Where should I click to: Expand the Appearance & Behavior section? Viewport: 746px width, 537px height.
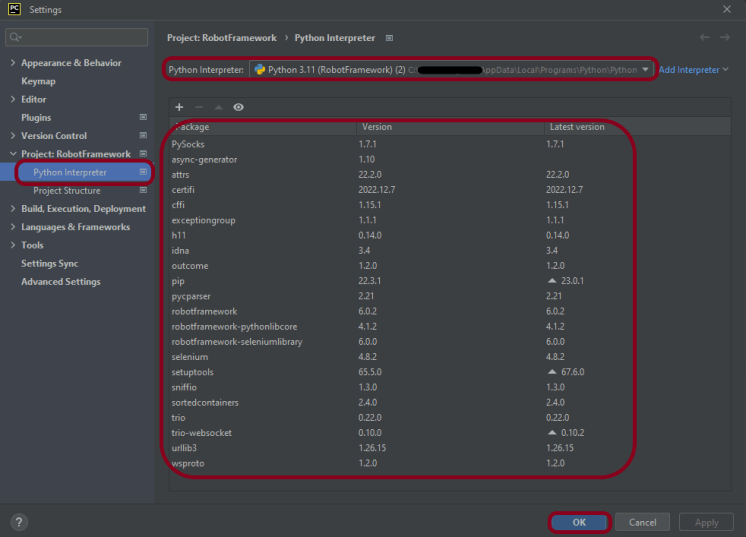pyautogui.click(x=12, y=63)
